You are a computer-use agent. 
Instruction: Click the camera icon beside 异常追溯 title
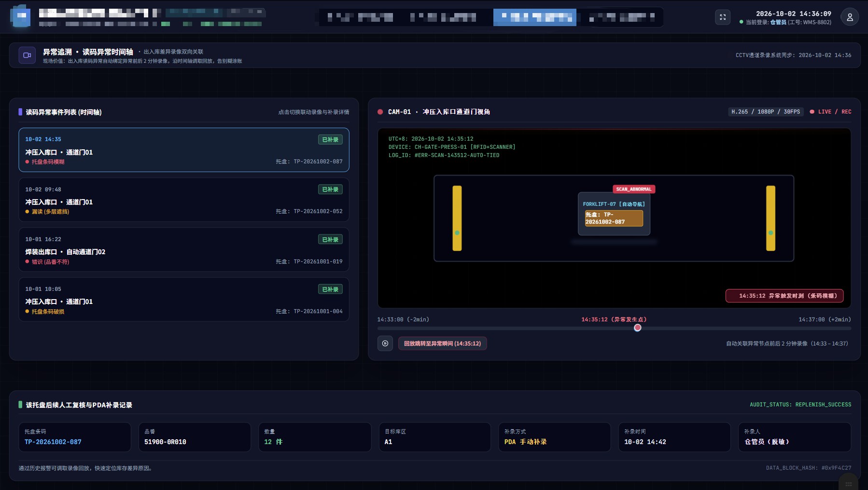pos(27,55)
